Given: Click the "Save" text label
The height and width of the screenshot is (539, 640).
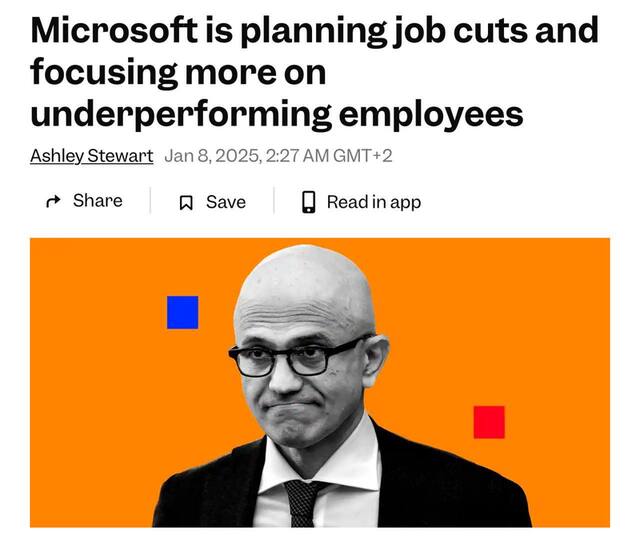Looking at the screenshot, I should 225,202.
